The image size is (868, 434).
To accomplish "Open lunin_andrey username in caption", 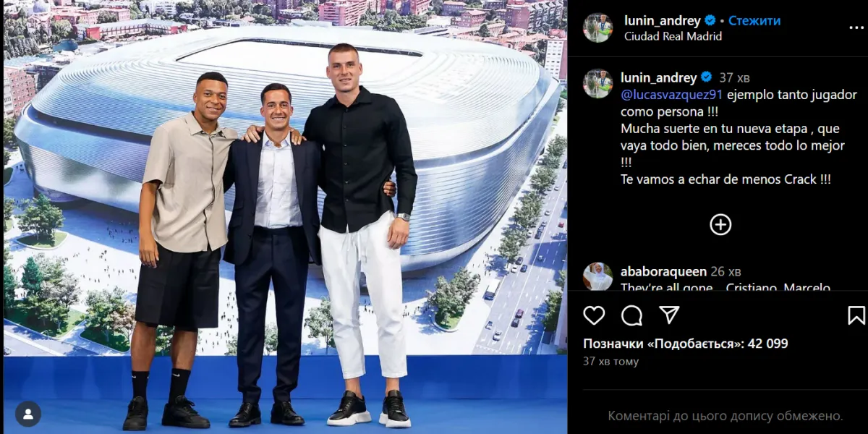I will point(659,77).
